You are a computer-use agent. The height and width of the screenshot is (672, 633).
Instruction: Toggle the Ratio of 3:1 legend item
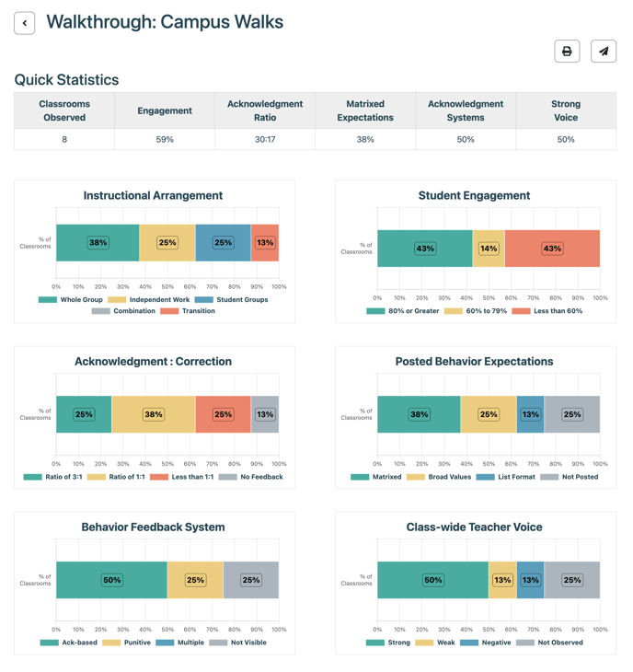[x=55, y=477]
